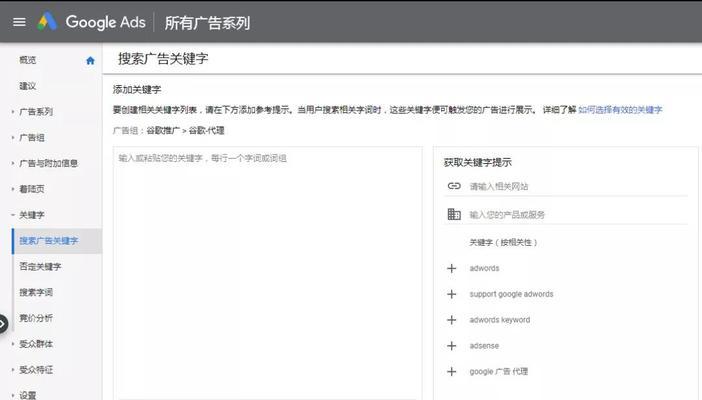Click the support google adwords text
The width and height of the screenshot is (702, 400).
tap(511, 294)
